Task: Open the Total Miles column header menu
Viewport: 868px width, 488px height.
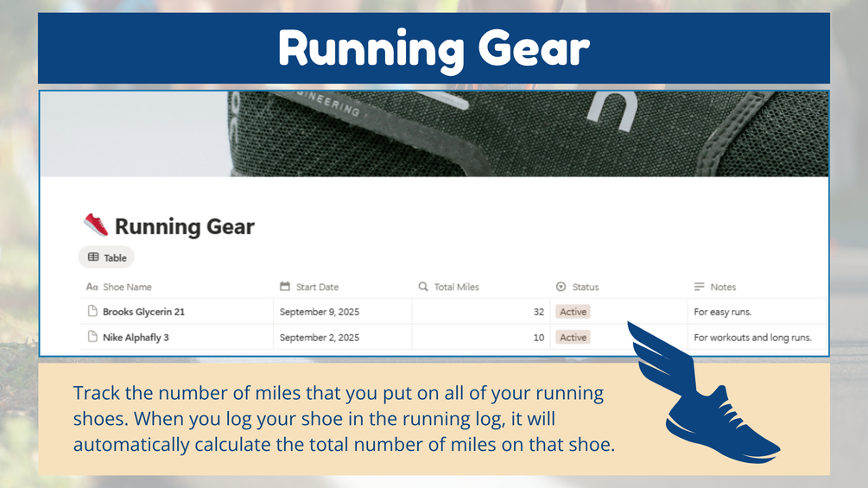Action: pyautogui.click(x=481, y=287)
